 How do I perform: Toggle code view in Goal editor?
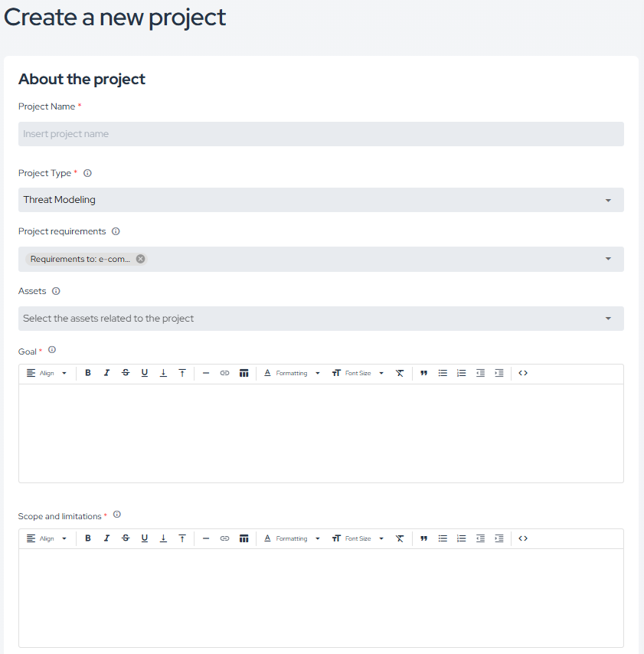point(523,373)
